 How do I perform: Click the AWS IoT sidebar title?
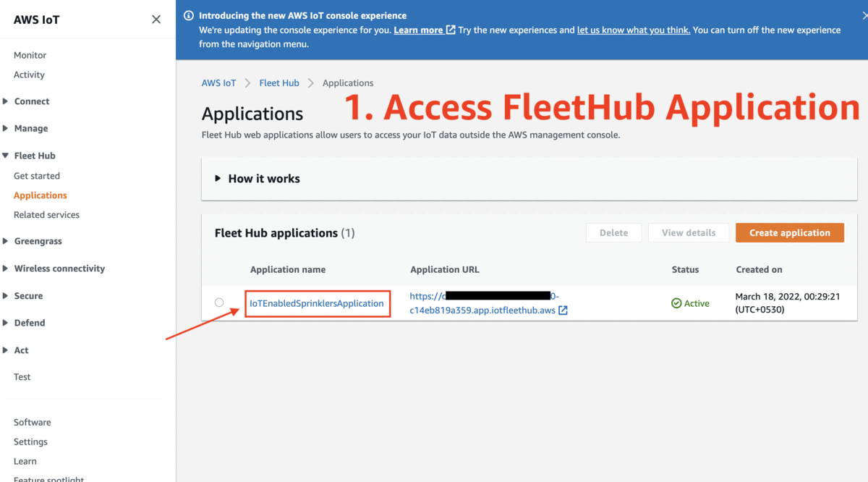37,20
